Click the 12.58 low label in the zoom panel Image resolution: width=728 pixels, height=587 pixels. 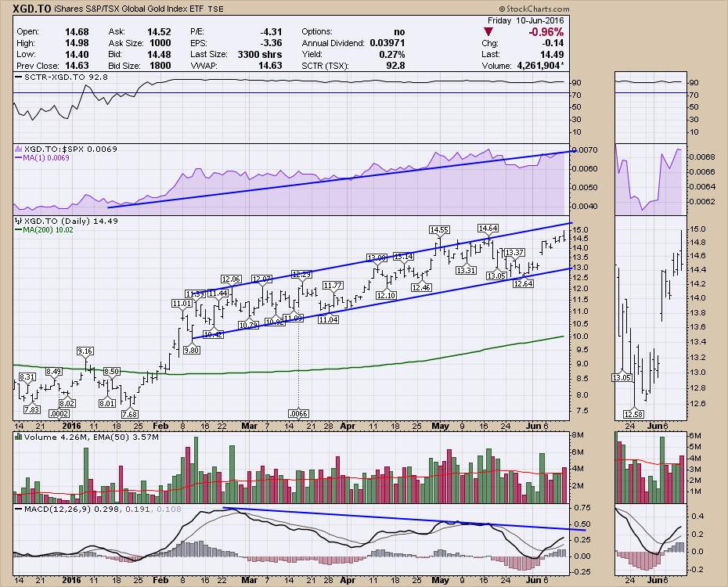click(x=634, y=414)
